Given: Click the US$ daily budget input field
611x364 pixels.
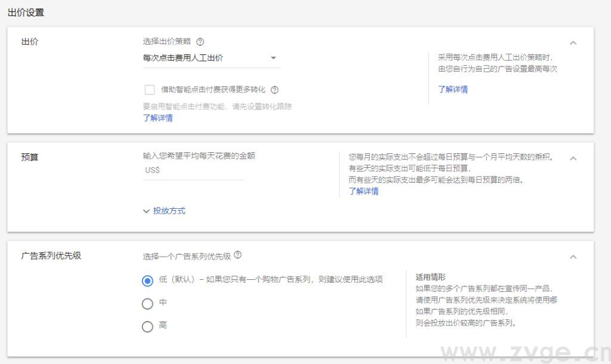Looking at the screenshot, I should pyautogui.click(x=191, y=171).
